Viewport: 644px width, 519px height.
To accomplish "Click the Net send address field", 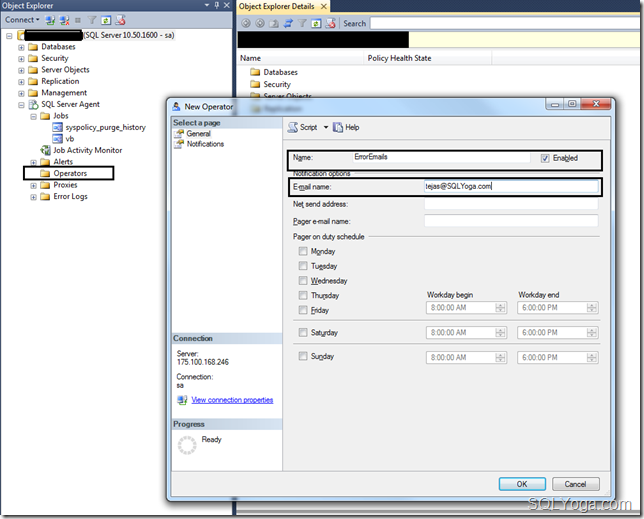I will coord(511,204).
